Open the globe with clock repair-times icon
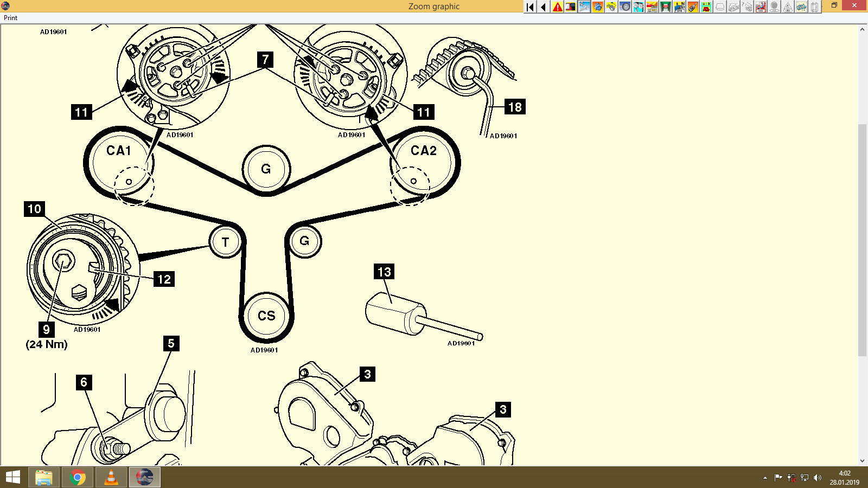This screenshot has height=488, width=868. [x=597, y=7]
